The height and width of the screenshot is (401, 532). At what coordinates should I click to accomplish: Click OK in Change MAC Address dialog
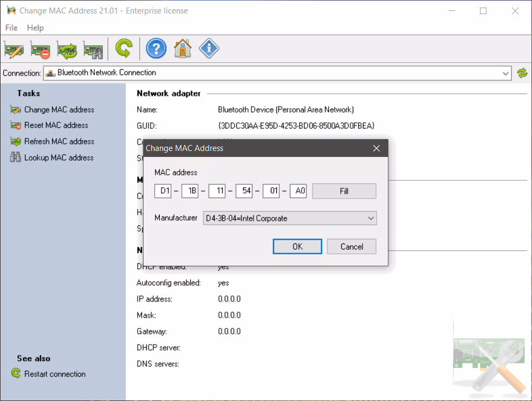[297, 246]
